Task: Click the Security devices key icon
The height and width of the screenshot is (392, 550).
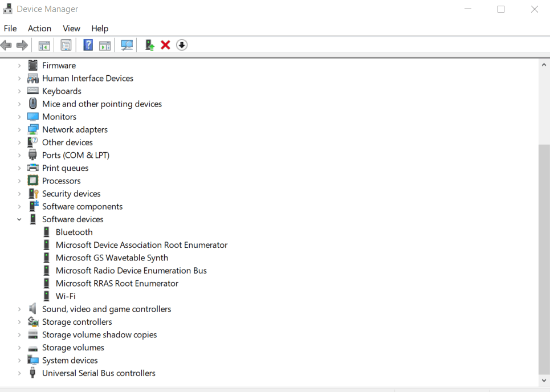Action: coord(33,194)
